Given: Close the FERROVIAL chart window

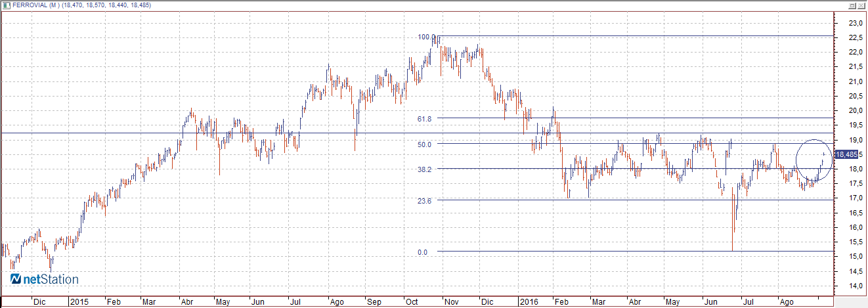Looking at the screenshot, I should (862, 5).
